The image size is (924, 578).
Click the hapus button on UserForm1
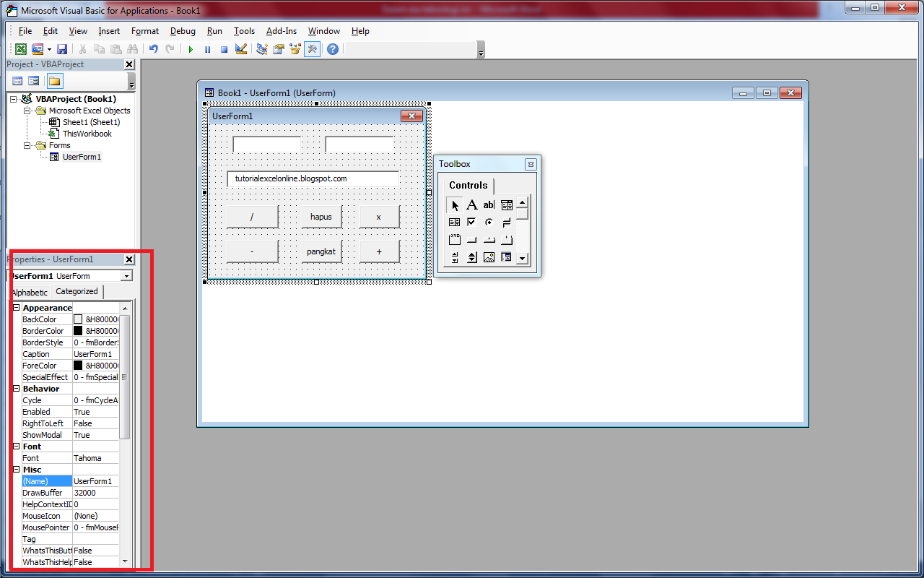(321, 216)
